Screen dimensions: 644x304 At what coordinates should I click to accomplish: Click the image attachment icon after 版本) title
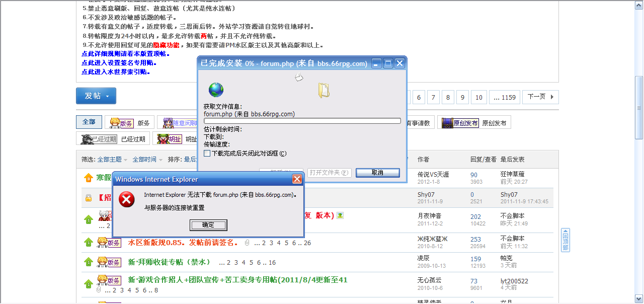click(341, 215)
